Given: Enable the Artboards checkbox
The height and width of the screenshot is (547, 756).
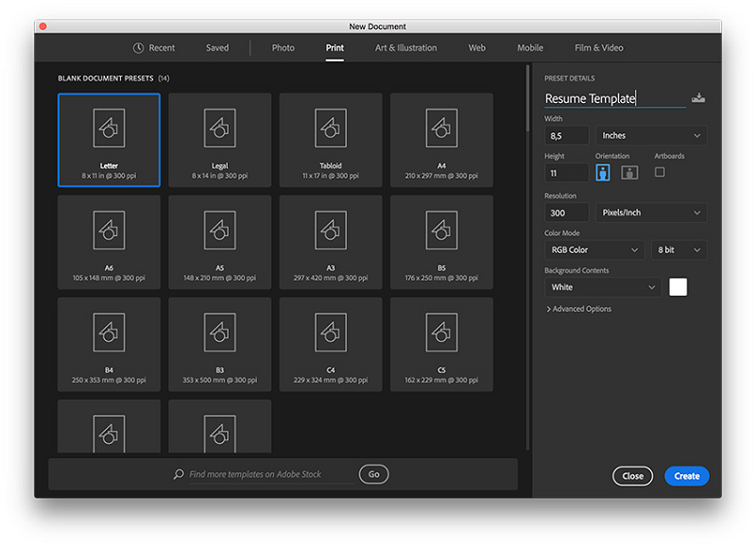Looking at the screenshot, I should 660,172.
